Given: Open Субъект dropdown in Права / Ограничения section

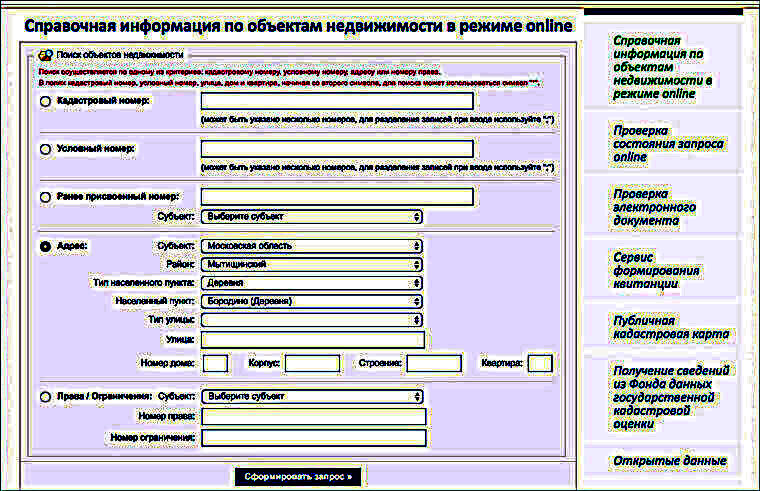Looking at the screenshot, I should (312, 396).
